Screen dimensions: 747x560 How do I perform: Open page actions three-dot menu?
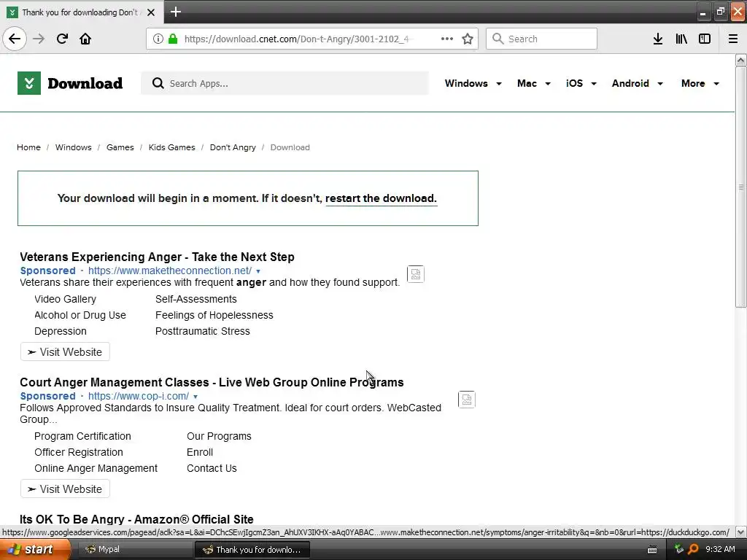pos(447,39)
